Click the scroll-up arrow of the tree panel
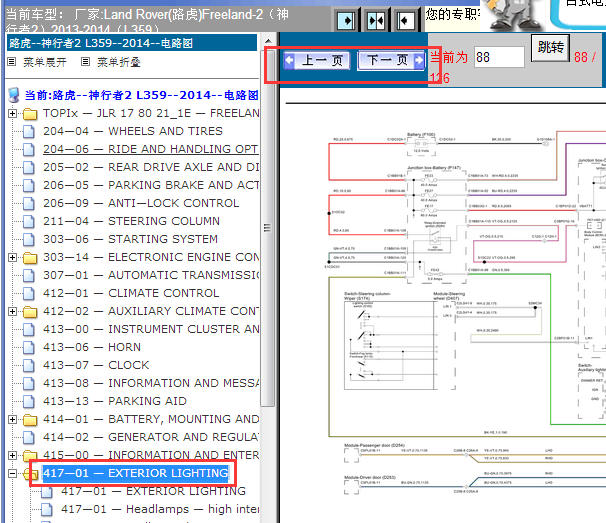The height and width of the screenshot is (523, 606). pos(268,41)
